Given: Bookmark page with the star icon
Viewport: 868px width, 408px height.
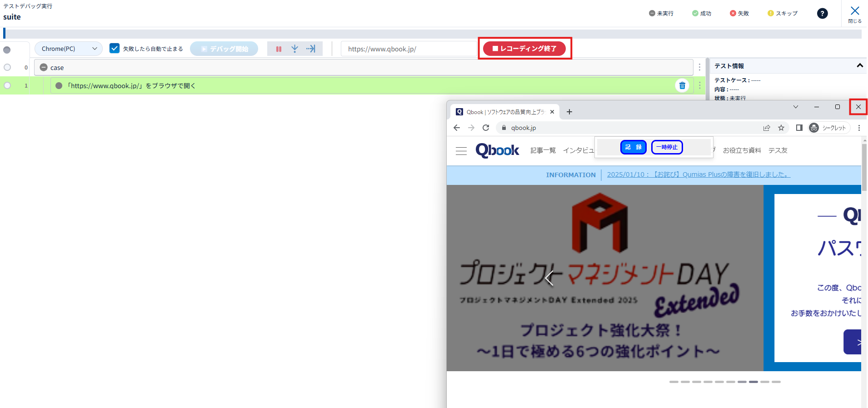Looking at the screenshot, I should click(x=781, y=128).
